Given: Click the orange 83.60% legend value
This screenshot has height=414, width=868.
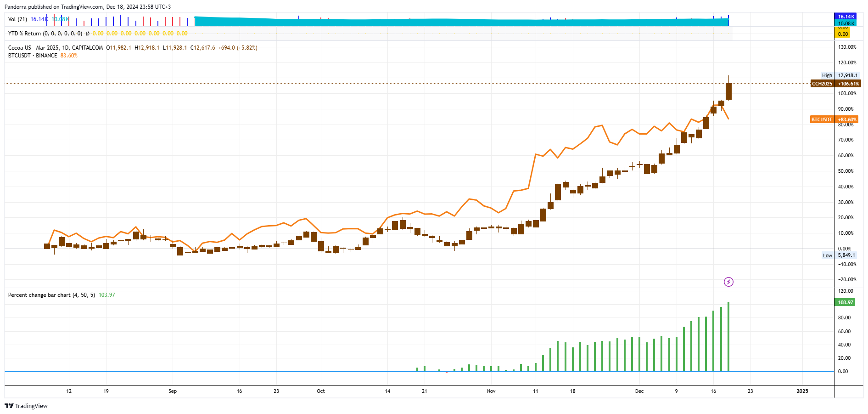Looking at the screenshot, I should coord(69,56).
